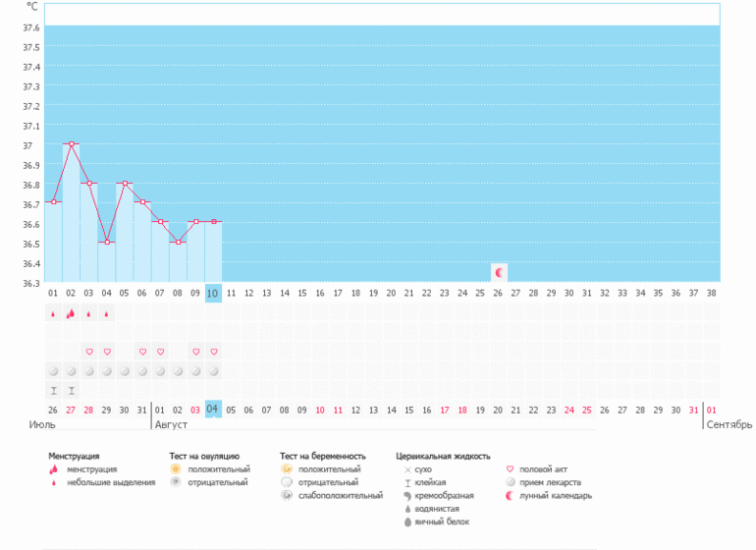
Task: Click the heart icon on cycle day 06
Action: point(142,352)
